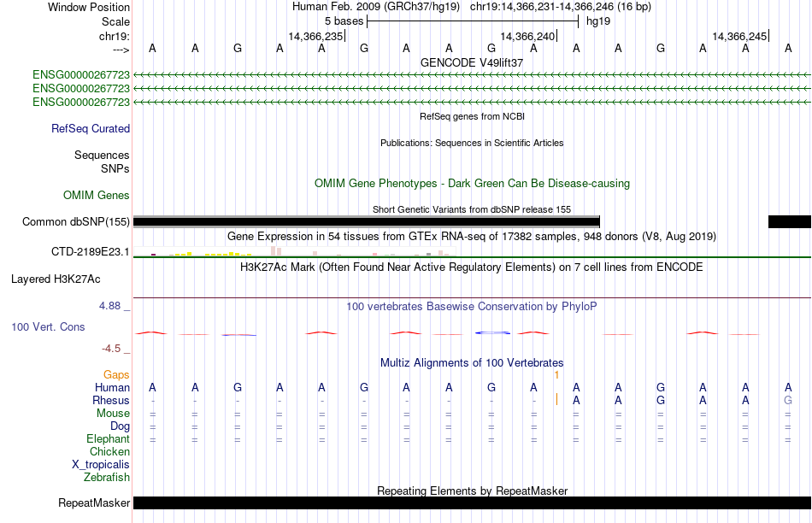Click the Dog species label

121,426
